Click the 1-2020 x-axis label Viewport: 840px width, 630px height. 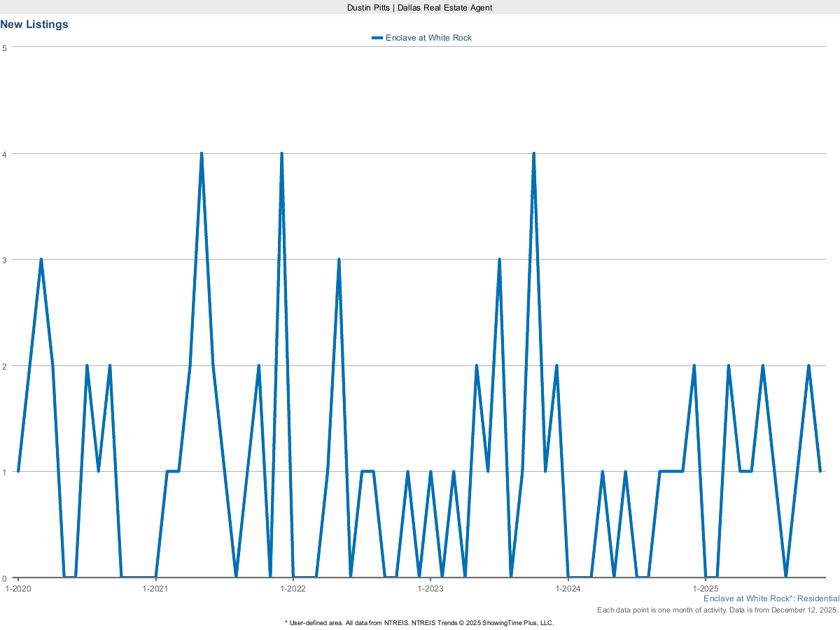(x=17, y=589)
